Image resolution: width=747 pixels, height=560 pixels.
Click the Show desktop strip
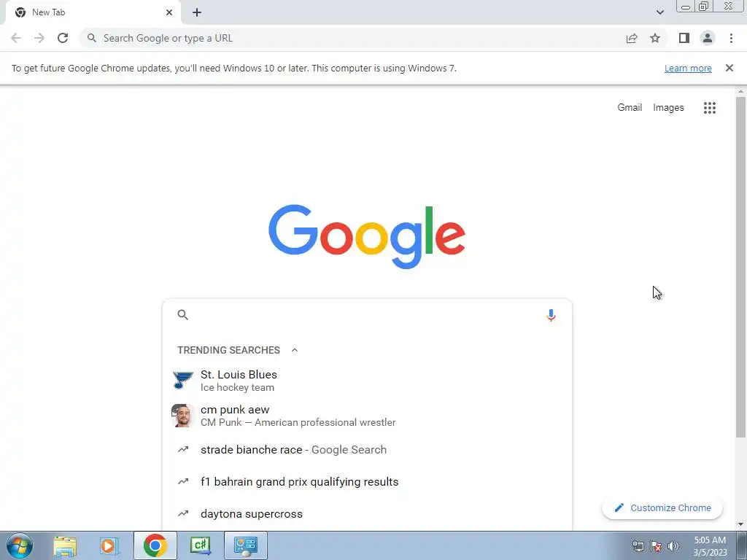pyautogui.click(x=742, y=545)
